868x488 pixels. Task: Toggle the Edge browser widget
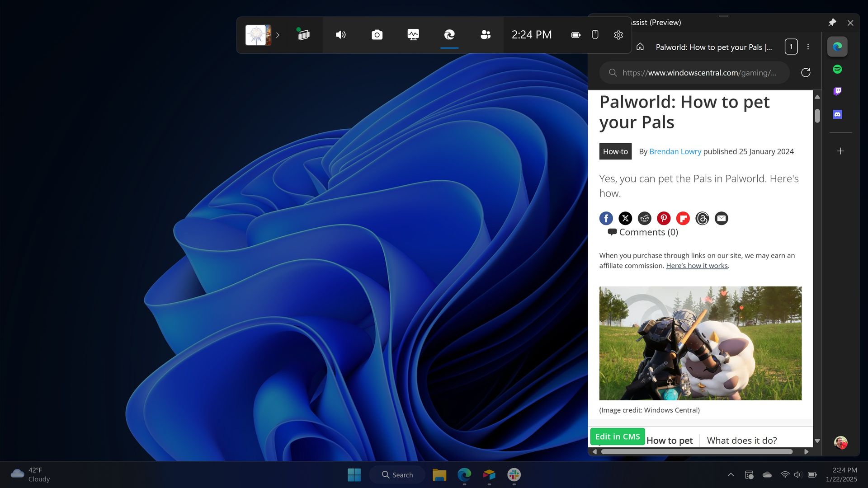449,35
